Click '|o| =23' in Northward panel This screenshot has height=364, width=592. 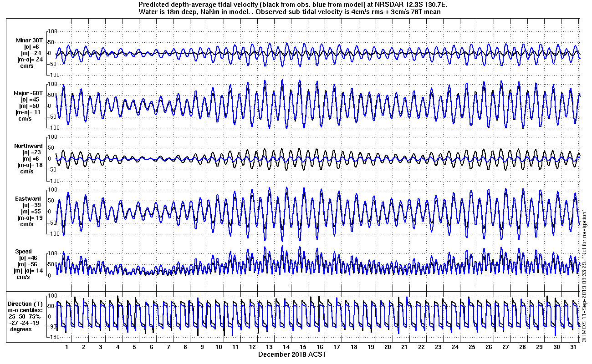point(32,152)
